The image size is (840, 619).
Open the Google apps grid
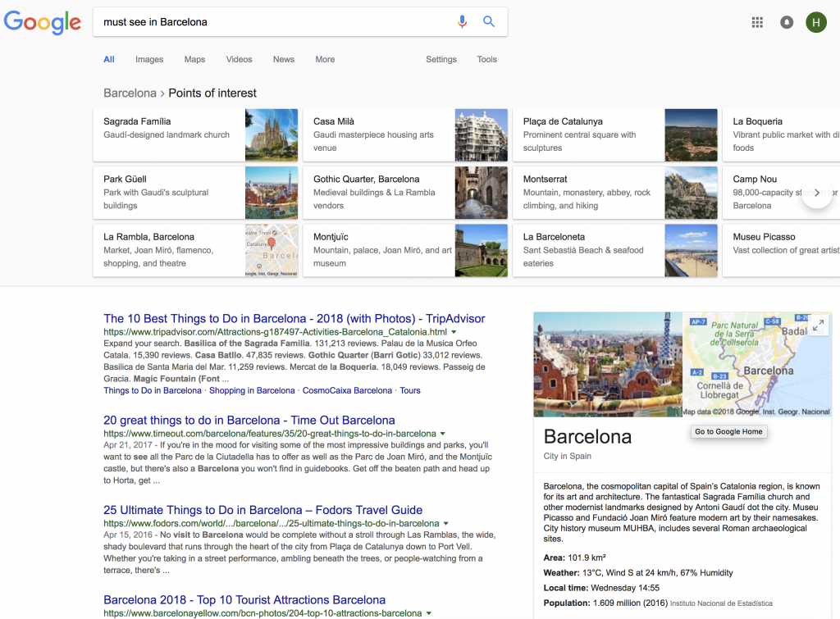point(757,22)
